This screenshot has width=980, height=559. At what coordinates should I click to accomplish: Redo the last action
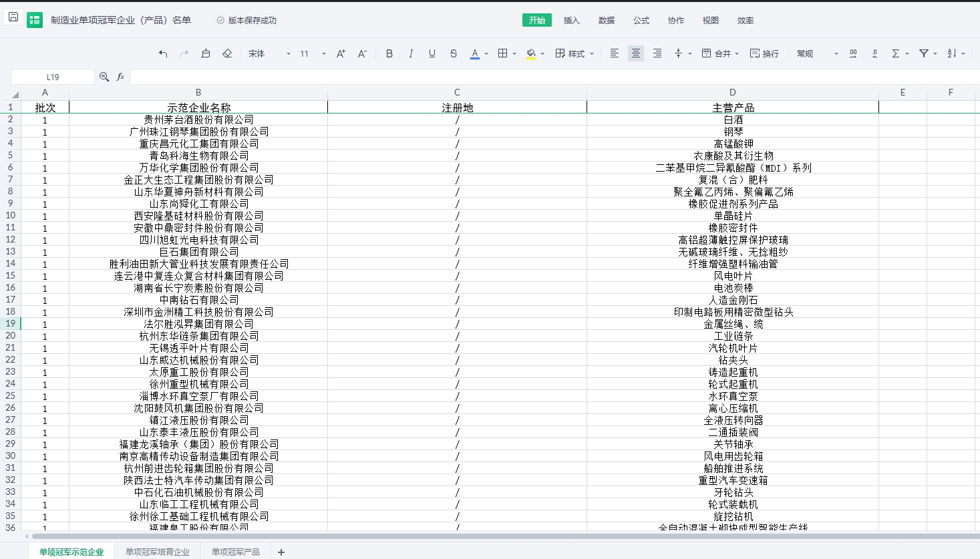(184, 53)
